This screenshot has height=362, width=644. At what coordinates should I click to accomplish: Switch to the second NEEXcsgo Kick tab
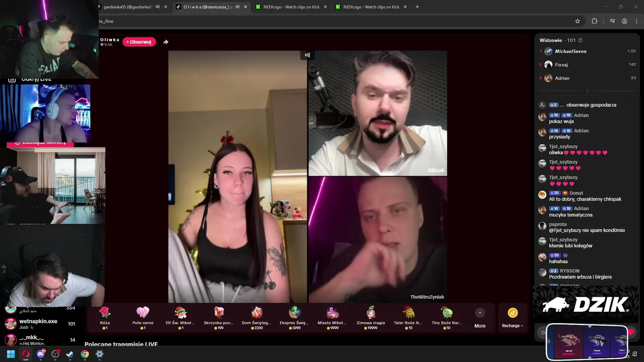click(371, 7)
